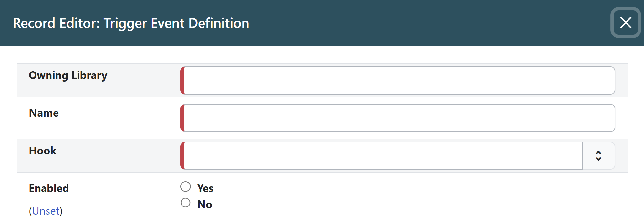Click the Owning Library label
This screenshot has height=223, width=644.
click(68, 75)
